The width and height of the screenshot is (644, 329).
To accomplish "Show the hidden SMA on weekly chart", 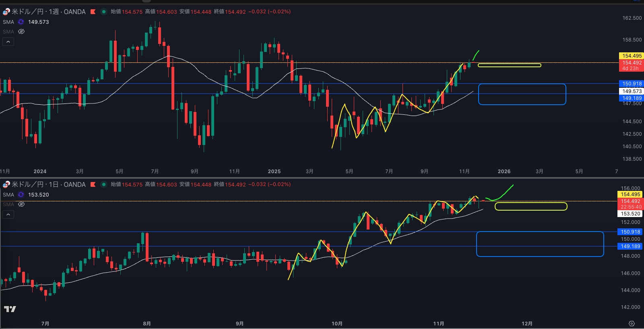I will click(21, 31).
